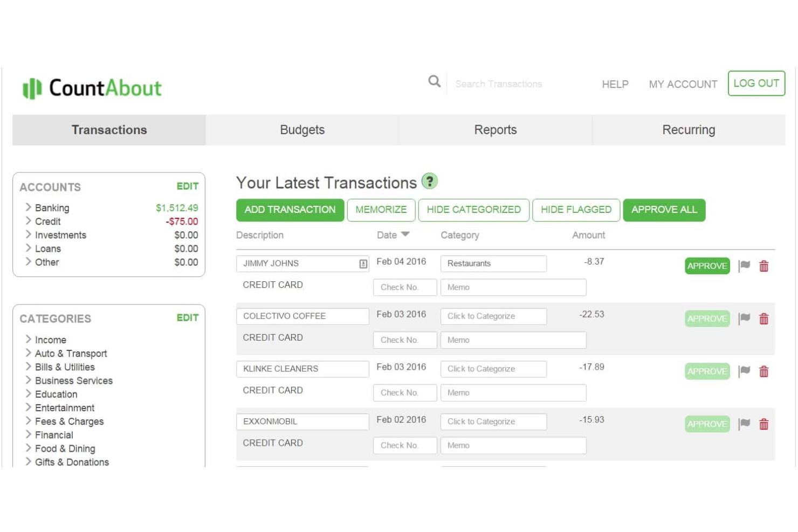Toggle Hide Flagged transactions
This screenshot has width=798, height=532.
point(576,210)
